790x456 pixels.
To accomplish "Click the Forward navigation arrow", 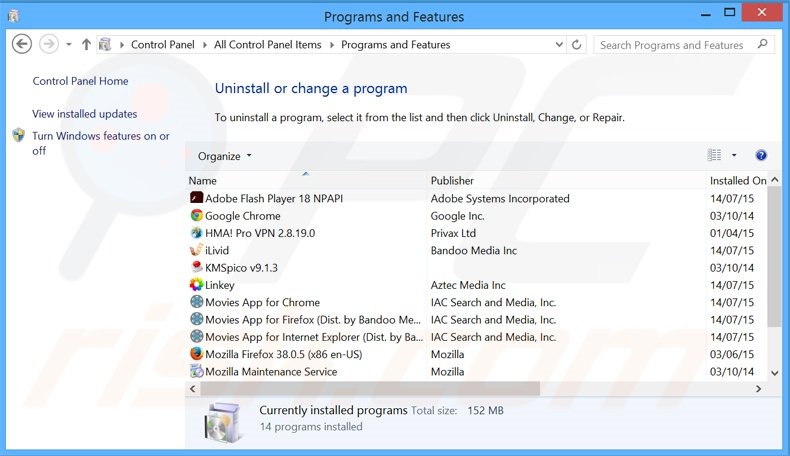I will tap(49, 44).
